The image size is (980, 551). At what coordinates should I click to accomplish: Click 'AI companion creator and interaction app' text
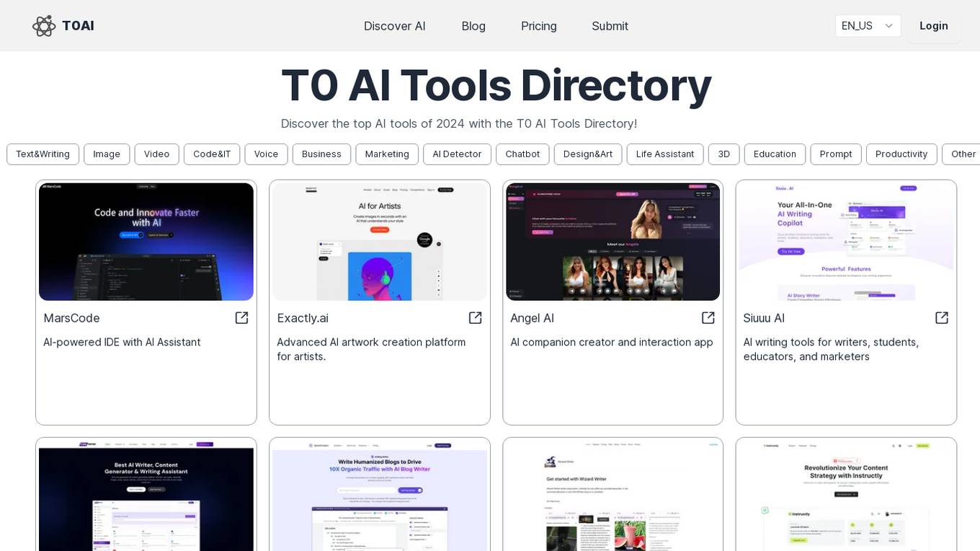coord(612,342)
